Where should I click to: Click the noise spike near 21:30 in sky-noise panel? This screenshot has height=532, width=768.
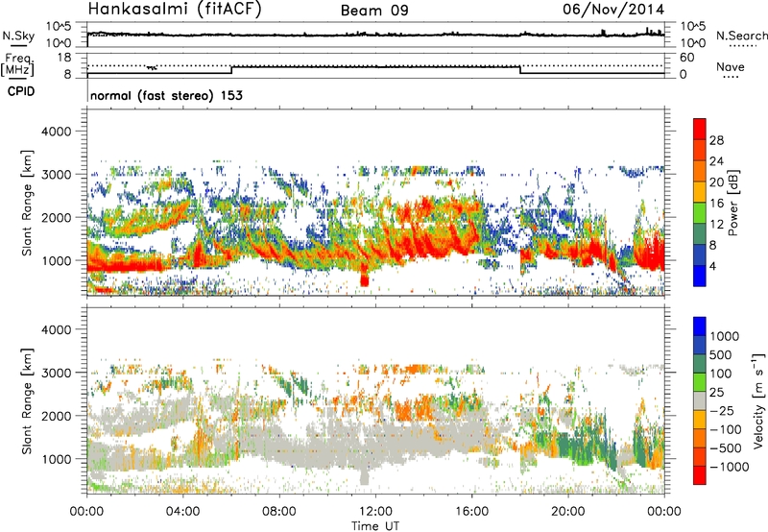point(604,33)
